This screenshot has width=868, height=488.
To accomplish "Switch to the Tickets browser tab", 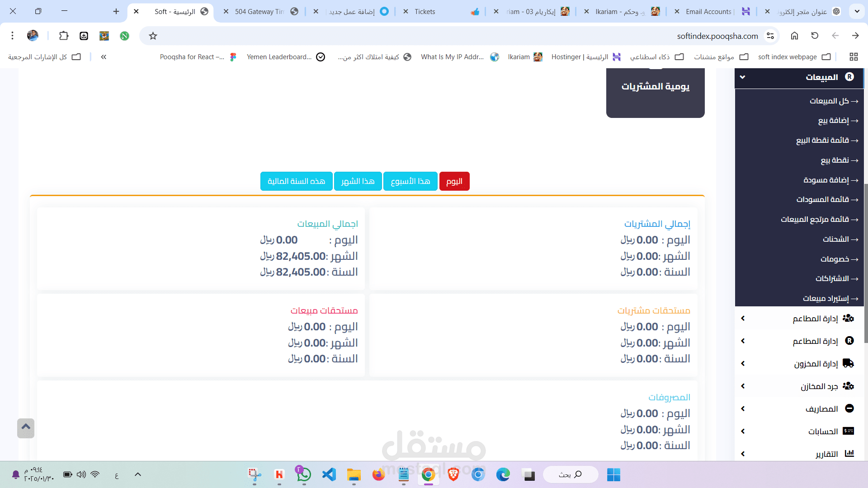I will (425, 12).
